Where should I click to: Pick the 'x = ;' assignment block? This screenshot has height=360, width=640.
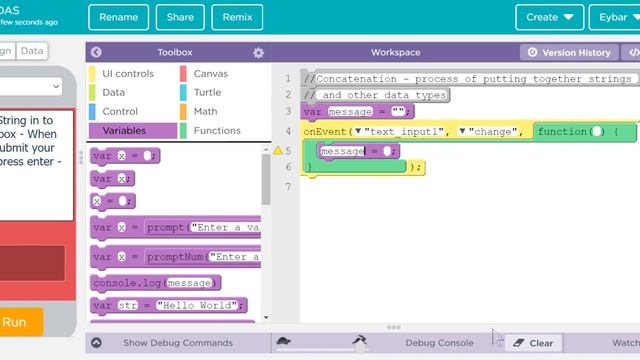pos(112,201)
